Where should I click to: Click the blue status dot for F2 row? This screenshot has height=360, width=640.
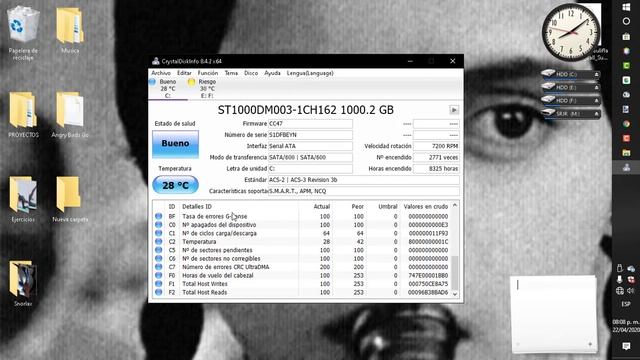[x=158, y=292]
